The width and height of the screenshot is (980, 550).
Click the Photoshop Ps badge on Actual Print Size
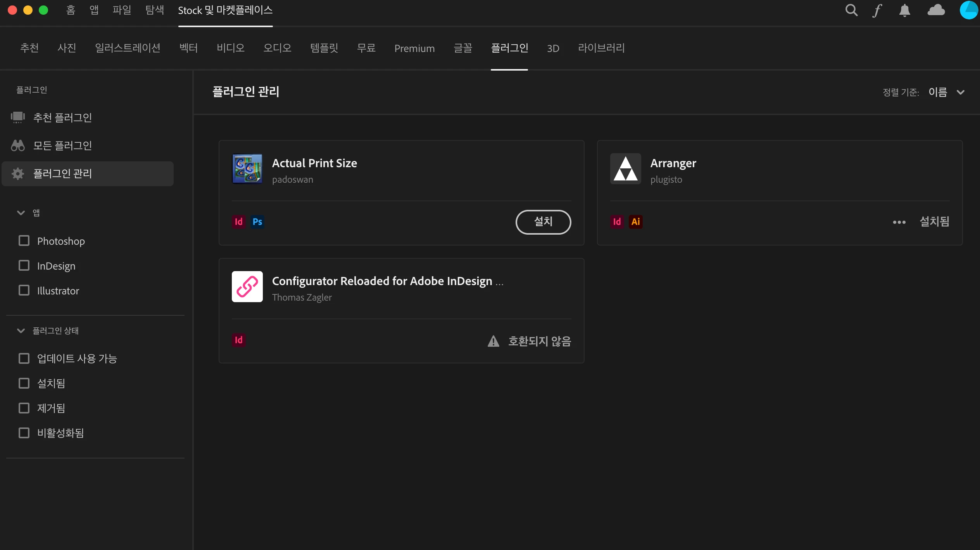257,222
